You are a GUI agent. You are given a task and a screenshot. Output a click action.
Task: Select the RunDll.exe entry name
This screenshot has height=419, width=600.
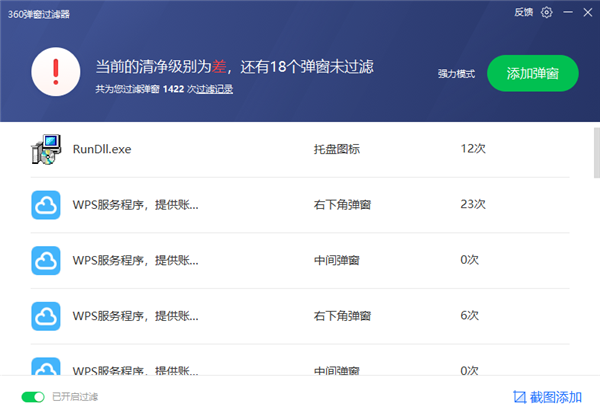coord(102,149)
